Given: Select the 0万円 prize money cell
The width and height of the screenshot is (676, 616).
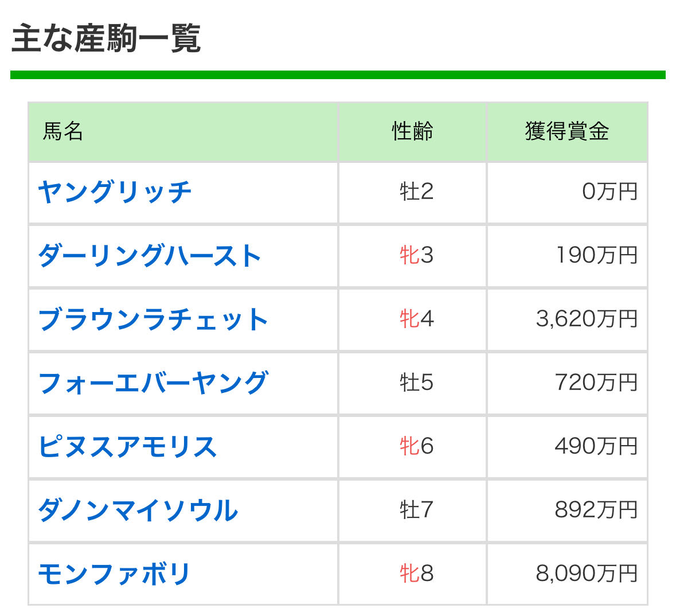Looking at the screenshot, I should click(609, 192).
